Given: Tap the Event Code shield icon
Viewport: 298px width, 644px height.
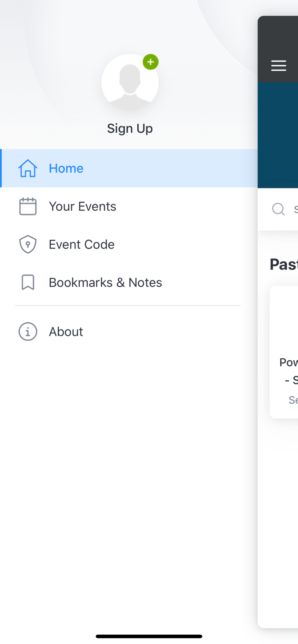Looking at the screenshot, I should (28, 244).
